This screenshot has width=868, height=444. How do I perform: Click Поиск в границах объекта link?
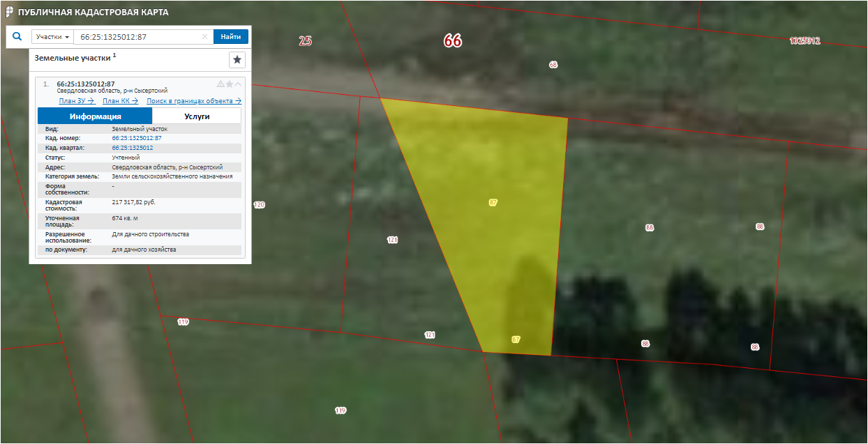[x=193, y=101]
